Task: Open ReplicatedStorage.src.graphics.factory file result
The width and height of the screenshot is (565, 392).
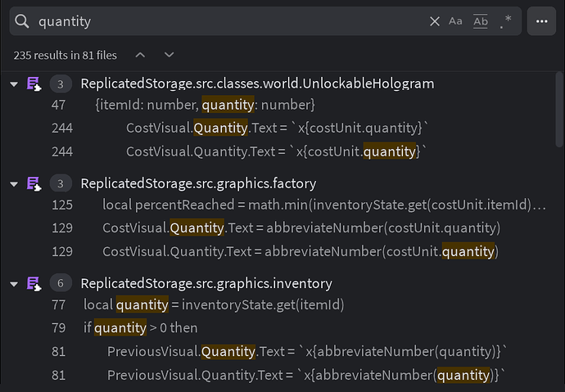Action: 198,183
